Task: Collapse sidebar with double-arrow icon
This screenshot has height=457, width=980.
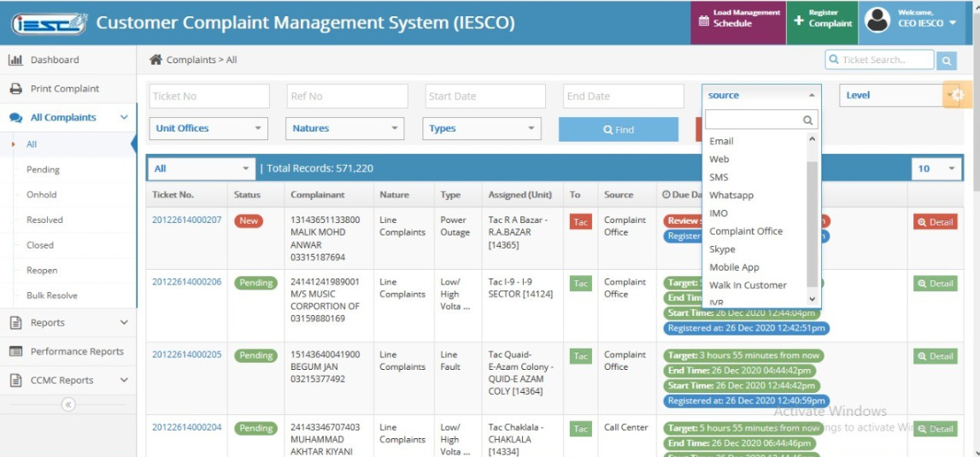Action: (x=68, y=405)
